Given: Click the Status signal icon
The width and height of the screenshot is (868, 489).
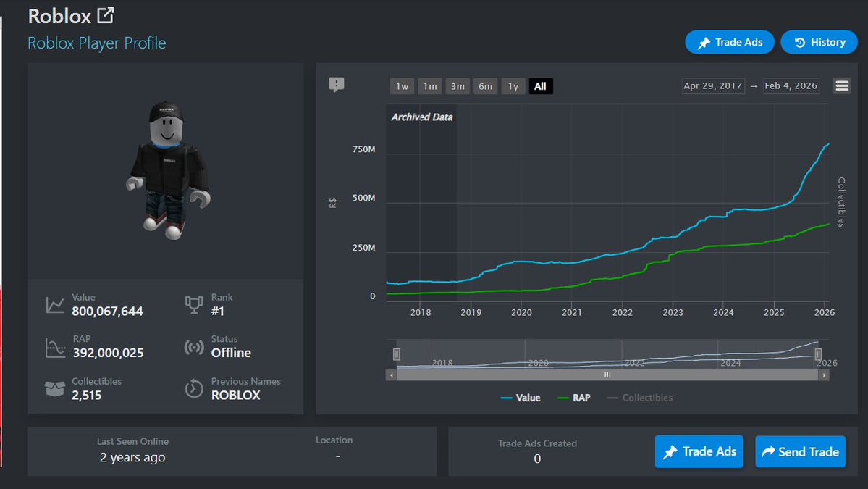Looking at the screenshot, I should (x=193, y=346).
